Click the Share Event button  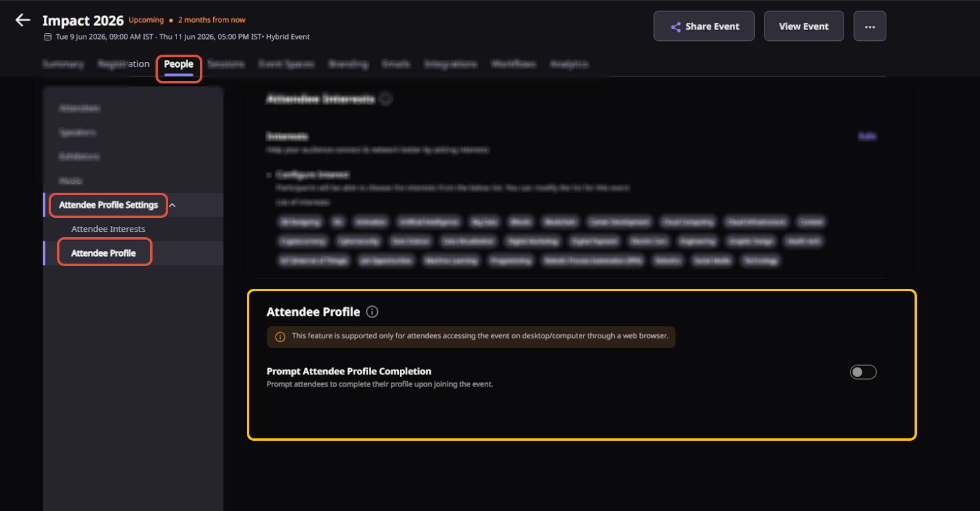(704, 26)
